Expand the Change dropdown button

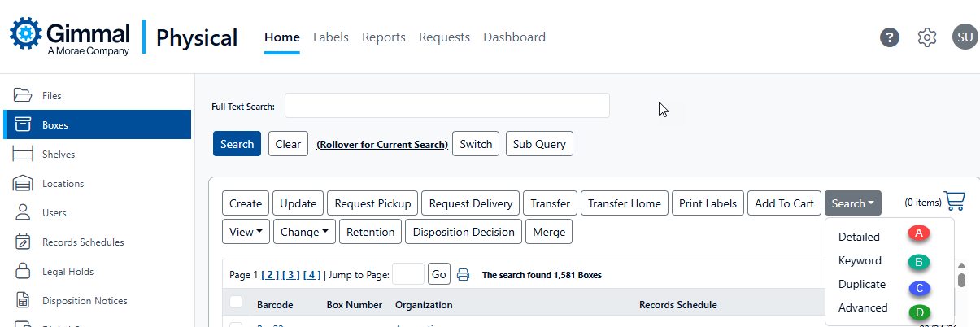tap(304, 232)
